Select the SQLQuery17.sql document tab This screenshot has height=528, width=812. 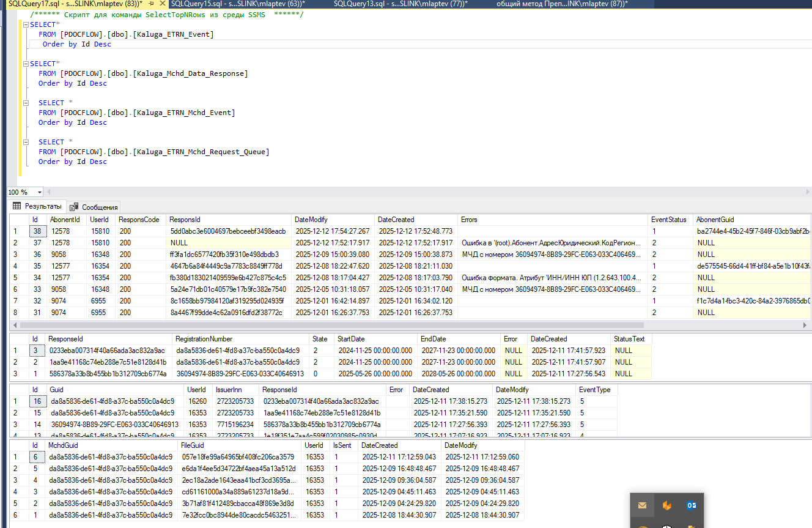[x=75, y=4]
